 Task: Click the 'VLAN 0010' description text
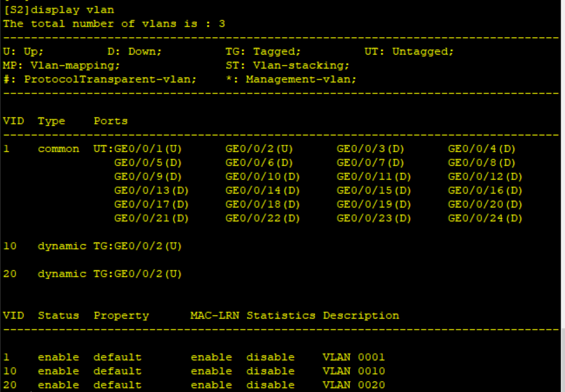(353, 371)
